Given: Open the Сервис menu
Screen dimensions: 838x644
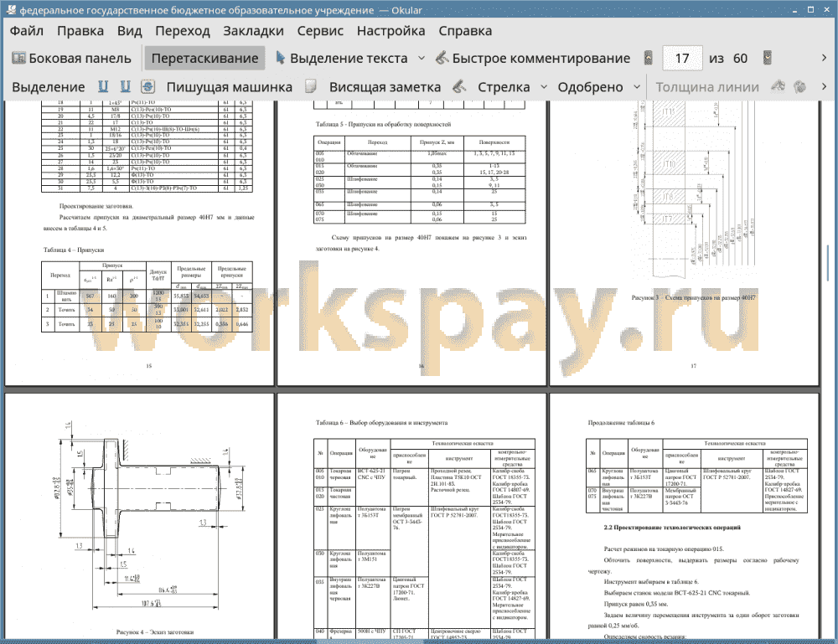Looking at the screenshot, I should (x=320, y=31).
